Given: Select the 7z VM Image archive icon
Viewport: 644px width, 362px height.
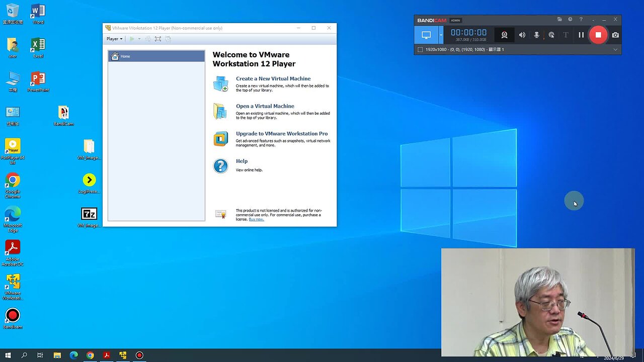Looking at the screenshot, I should pos(89,217).
